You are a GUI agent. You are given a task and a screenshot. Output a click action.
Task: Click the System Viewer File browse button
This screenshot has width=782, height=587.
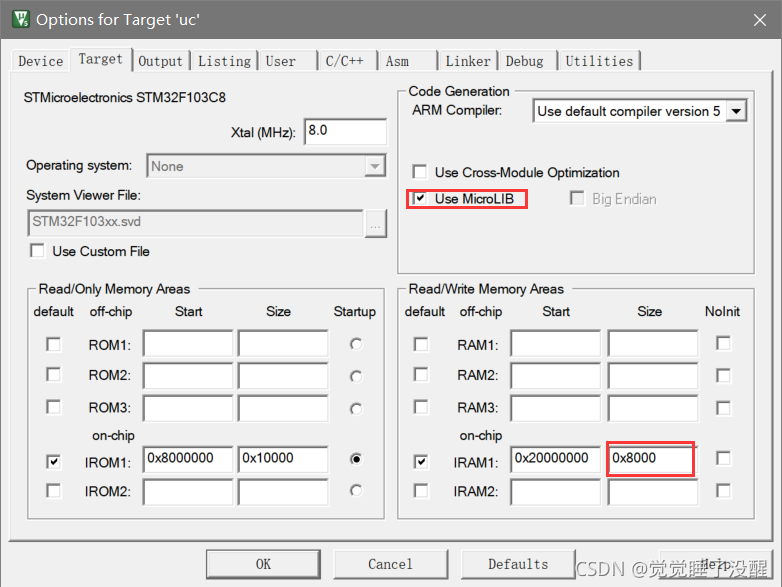tap(376, 223)
